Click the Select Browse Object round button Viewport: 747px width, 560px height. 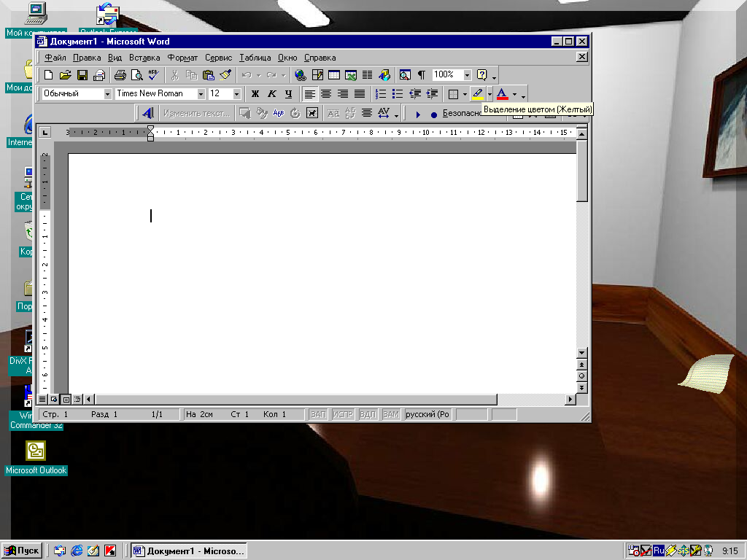click(x=581, y=376)
